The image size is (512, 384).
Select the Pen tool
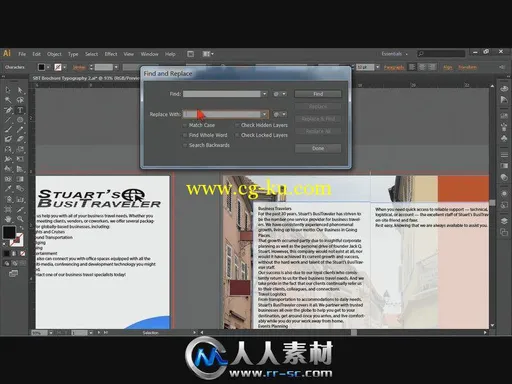coord(8,110)
